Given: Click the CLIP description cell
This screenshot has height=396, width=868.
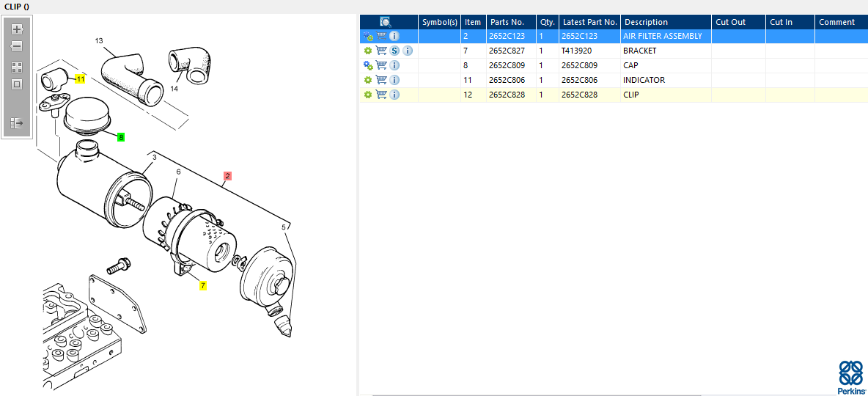Looking at the screenshot, I should click(666, 95).
